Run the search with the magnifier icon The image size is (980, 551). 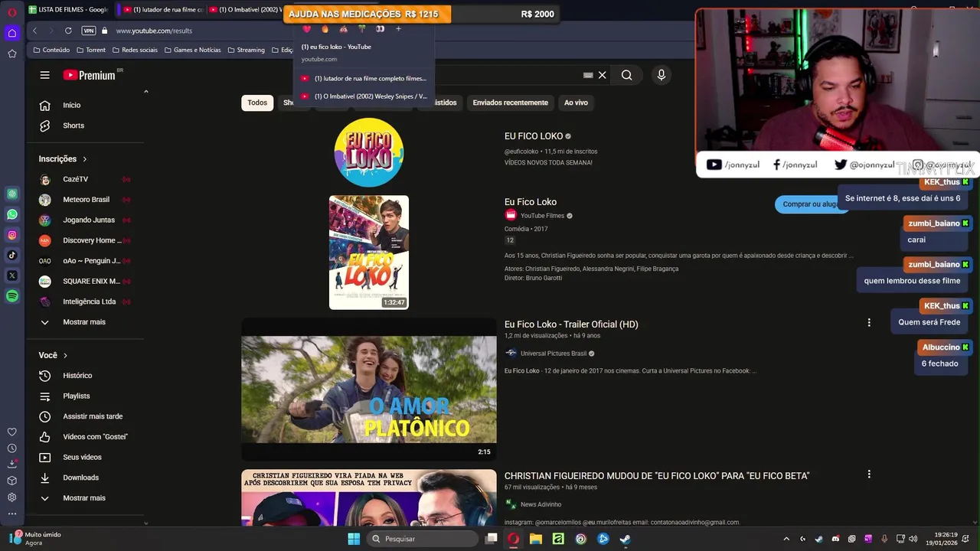627,75
